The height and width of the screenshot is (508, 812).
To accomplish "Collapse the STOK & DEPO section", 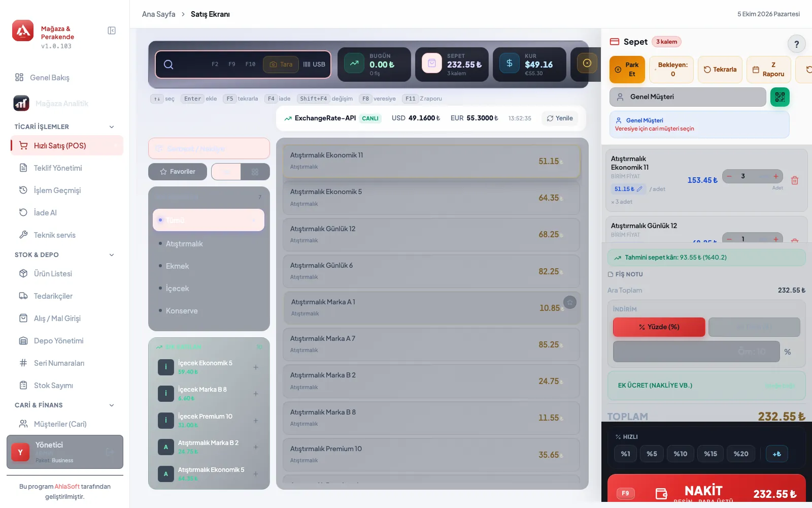I will coord(112,255).
